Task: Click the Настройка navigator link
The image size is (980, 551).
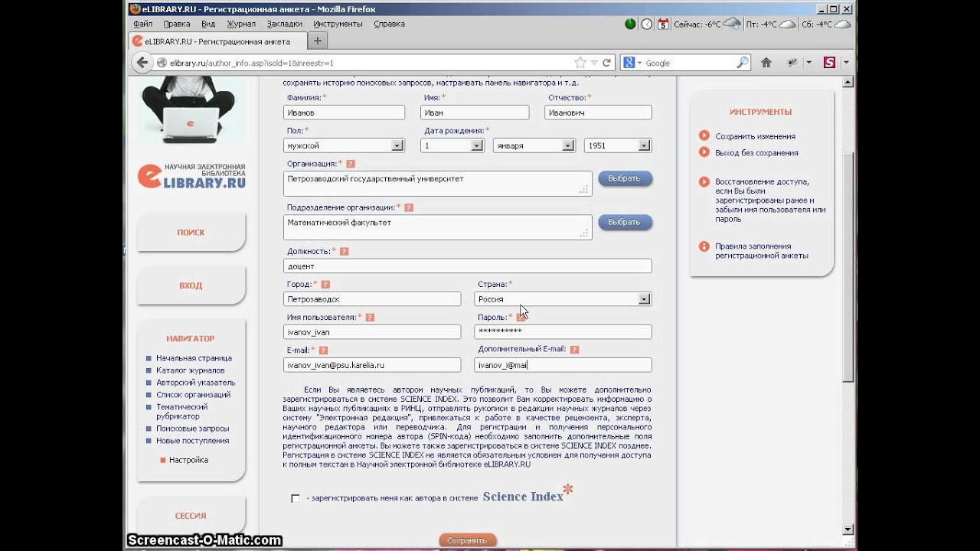Action: click(x=188, y=460)
